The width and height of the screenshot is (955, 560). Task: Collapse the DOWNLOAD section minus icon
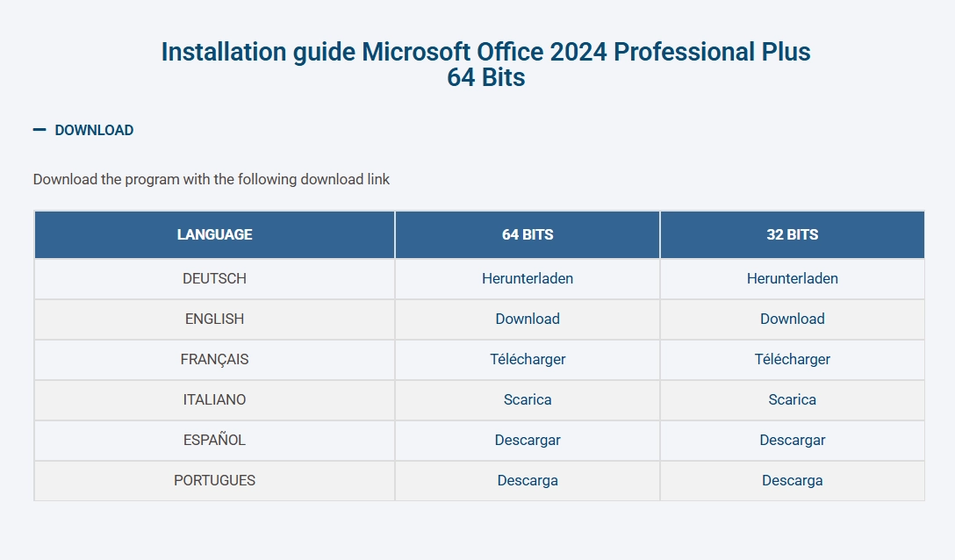pyautogui.click(x=39, y=130)
